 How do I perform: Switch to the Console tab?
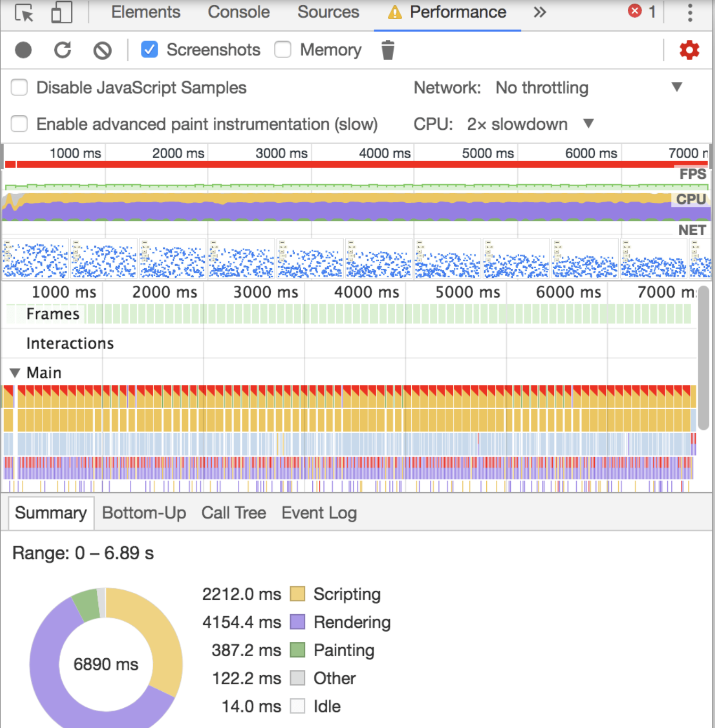tap(239, 12)
